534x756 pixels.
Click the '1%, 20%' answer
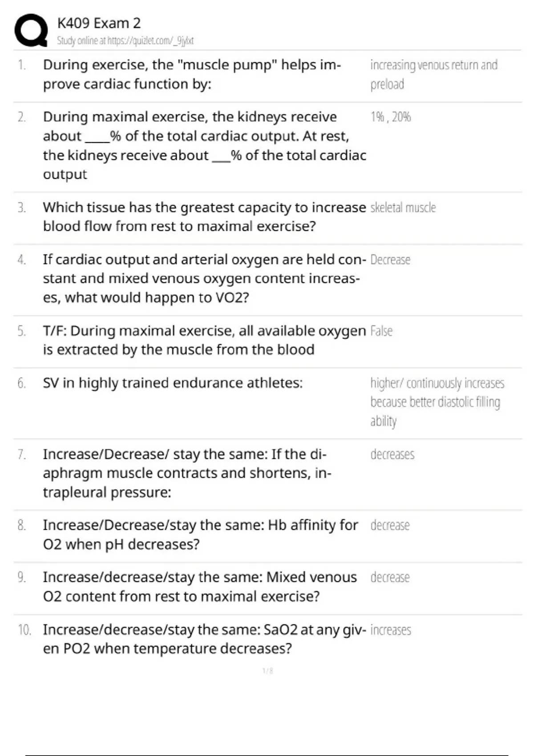click(x=390, y=117)
